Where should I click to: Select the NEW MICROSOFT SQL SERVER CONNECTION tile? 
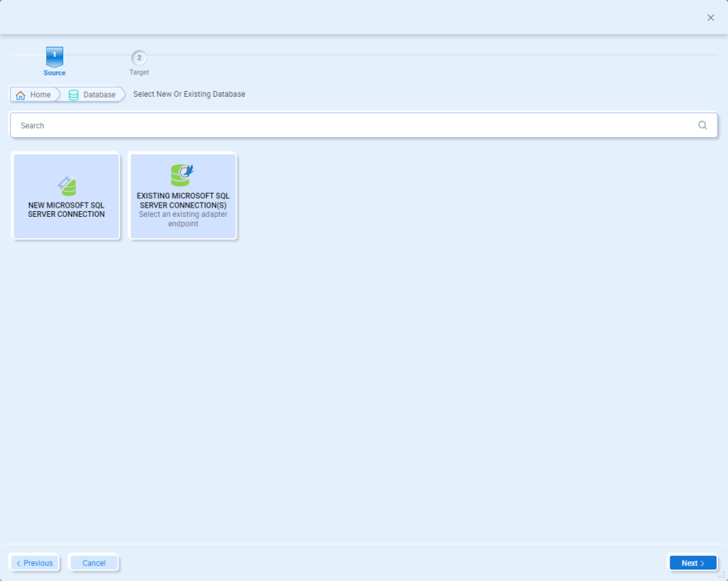click(66, 196)
